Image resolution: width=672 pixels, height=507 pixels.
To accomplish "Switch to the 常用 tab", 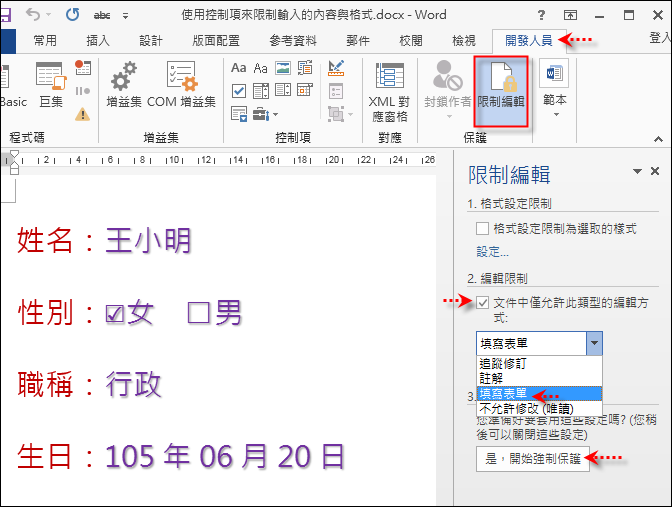I will click(x=45, y=41).
